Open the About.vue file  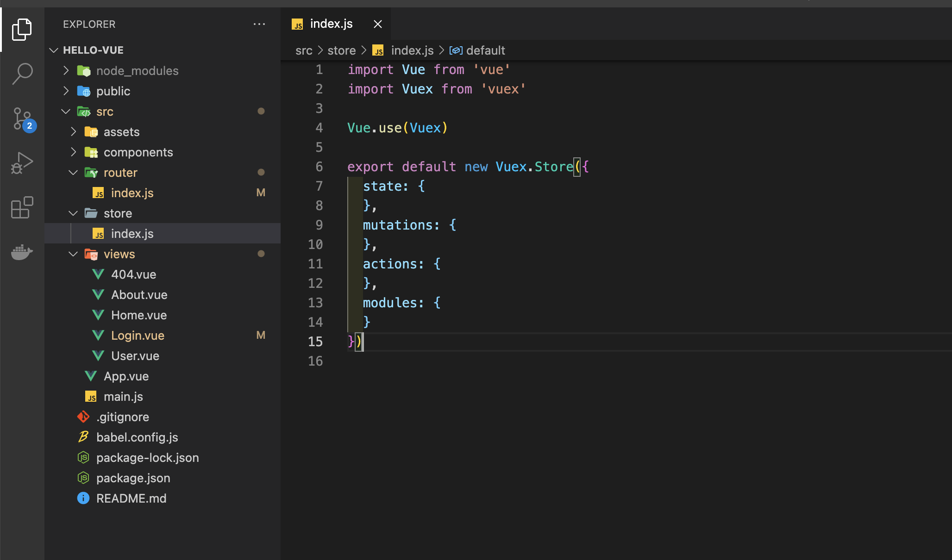(163, 294)
